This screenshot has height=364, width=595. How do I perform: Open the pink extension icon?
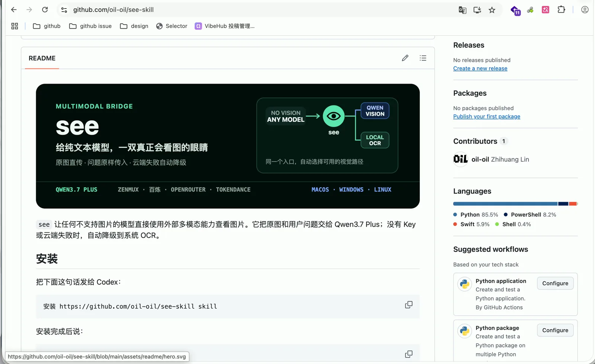pos(546,10)
